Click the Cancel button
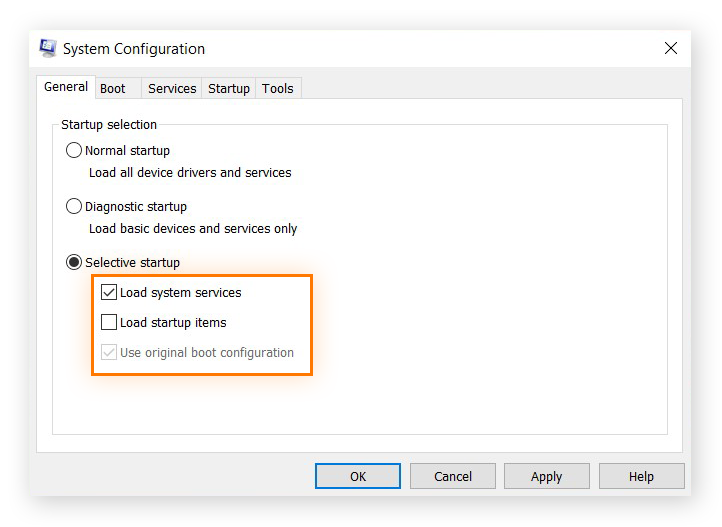722x527 pixels. click(x=453, y=476)
